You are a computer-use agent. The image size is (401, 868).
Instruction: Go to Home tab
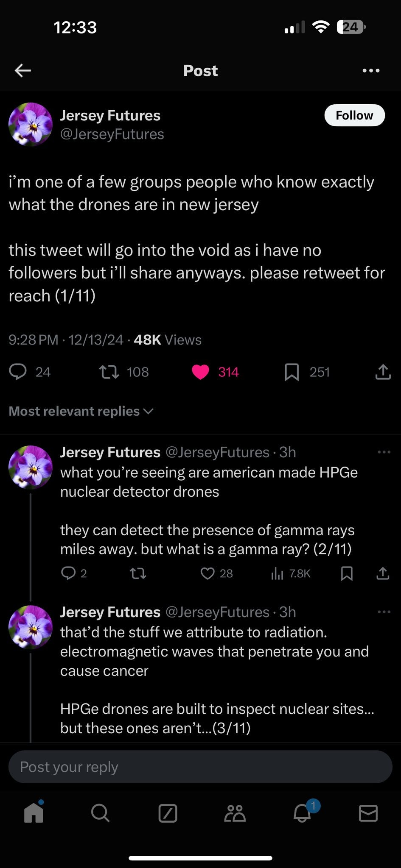point(34,813)
